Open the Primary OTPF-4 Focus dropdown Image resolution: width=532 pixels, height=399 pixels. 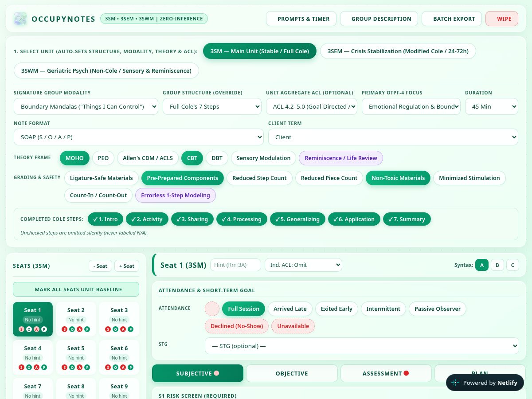pyautogui.click(x=411, y=106)
